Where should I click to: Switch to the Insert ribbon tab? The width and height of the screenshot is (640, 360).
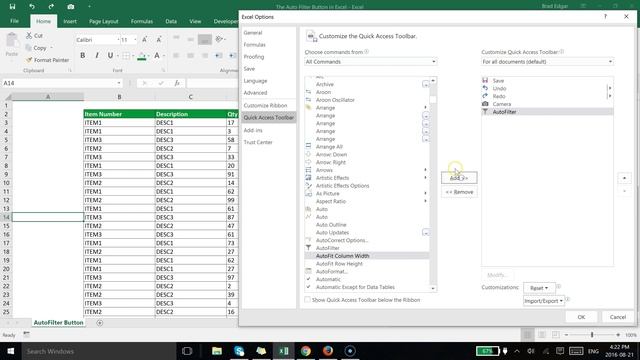(x=70, y=21)
